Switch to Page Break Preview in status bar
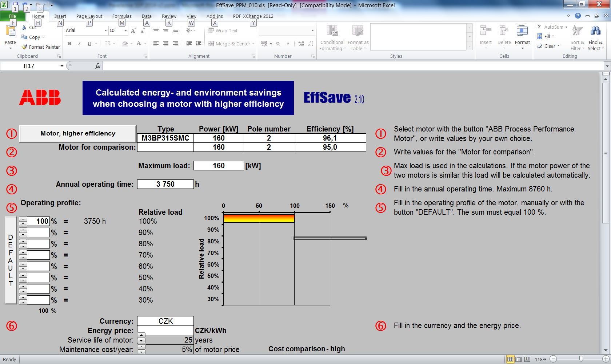Viewport: 611px width, 364px height. [527, 359]
